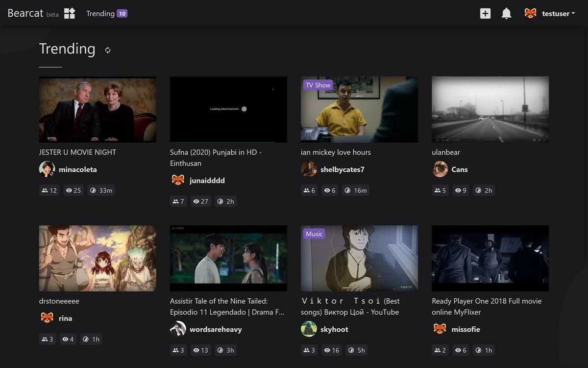Image resolution: width=588 pixels, height=368 pixels.
Task: Refresh the Trending list
Action: click(x=108, y=50)
